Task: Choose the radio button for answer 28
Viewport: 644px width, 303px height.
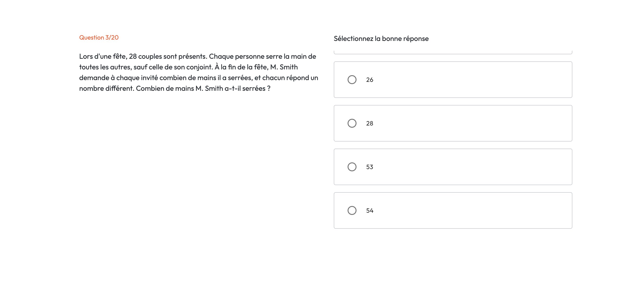Action: pos(352,123)
